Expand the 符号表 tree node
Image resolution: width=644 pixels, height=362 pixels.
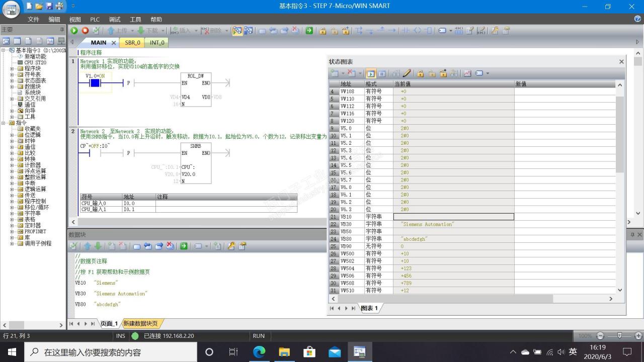click(x=12, y=74)
